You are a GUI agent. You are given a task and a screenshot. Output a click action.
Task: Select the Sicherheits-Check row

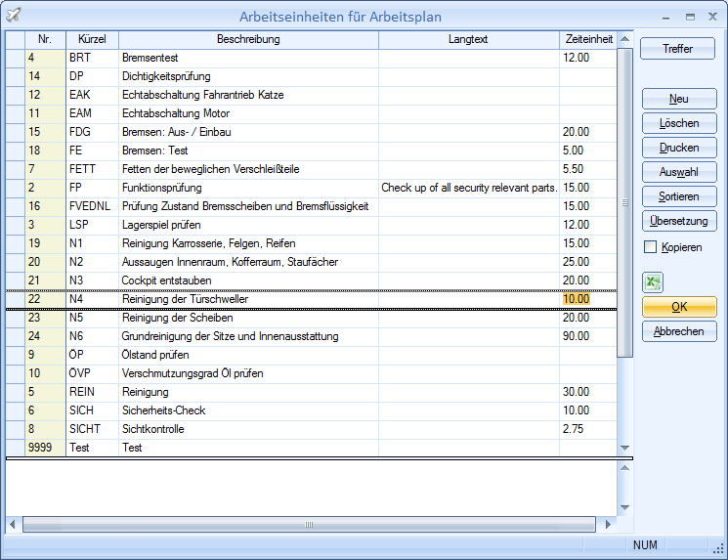(x=311, y=410)
